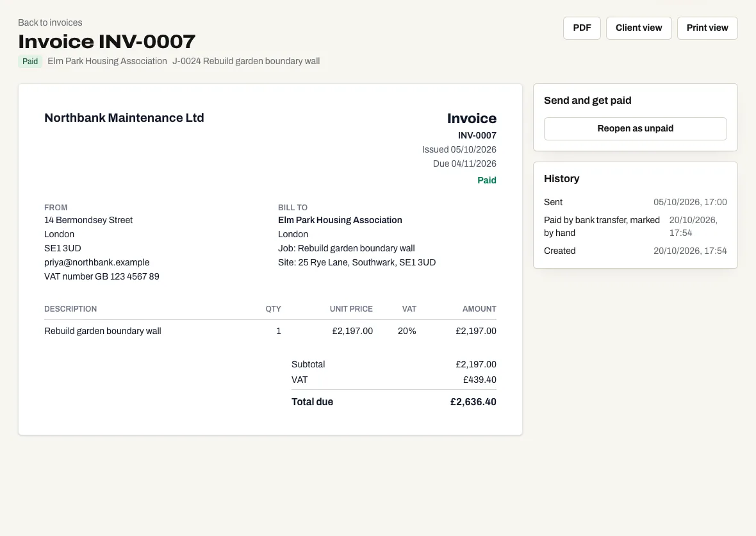Select unit price £2,197.00 cell
This screenshot has height=536, width=756.
click(352, 331)
